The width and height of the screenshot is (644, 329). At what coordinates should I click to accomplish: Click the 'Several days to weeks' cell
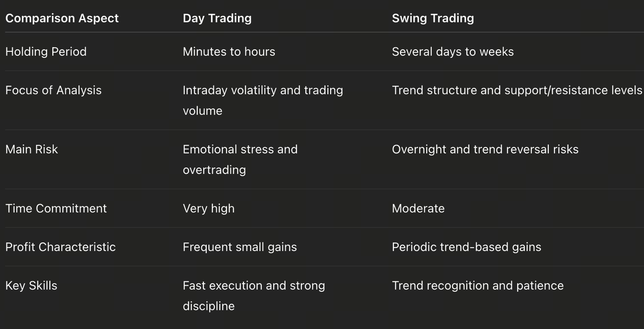pos(453,52)
